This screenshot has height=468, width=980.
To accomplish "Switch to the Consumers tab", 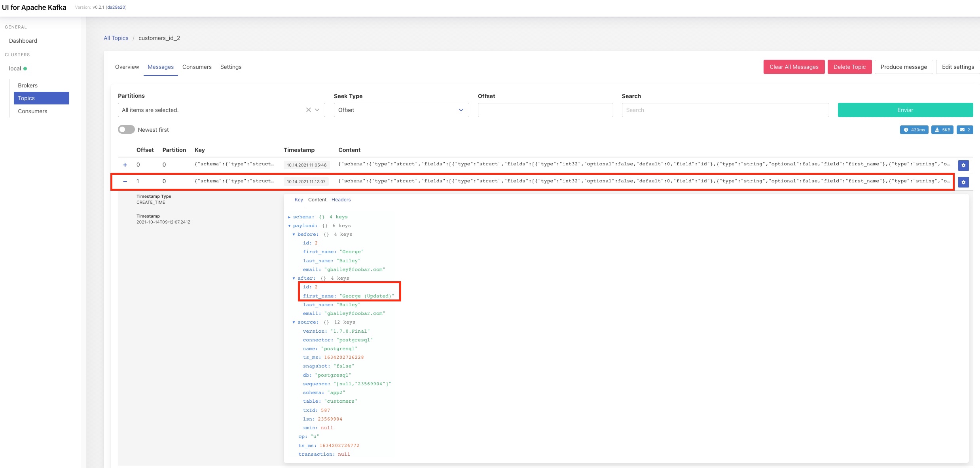I will 197,67.
